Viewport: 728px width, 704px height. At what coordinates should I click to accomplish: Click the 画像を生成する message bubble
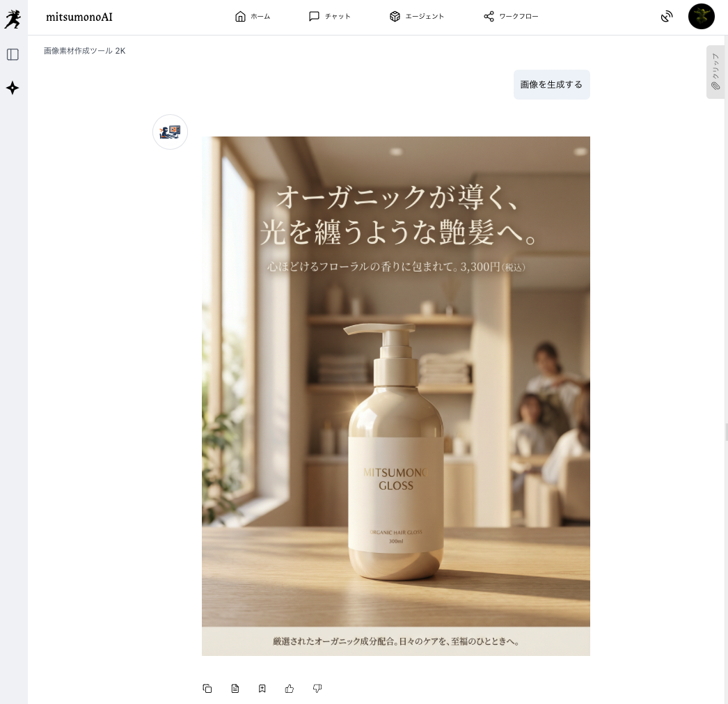[551, 84]
